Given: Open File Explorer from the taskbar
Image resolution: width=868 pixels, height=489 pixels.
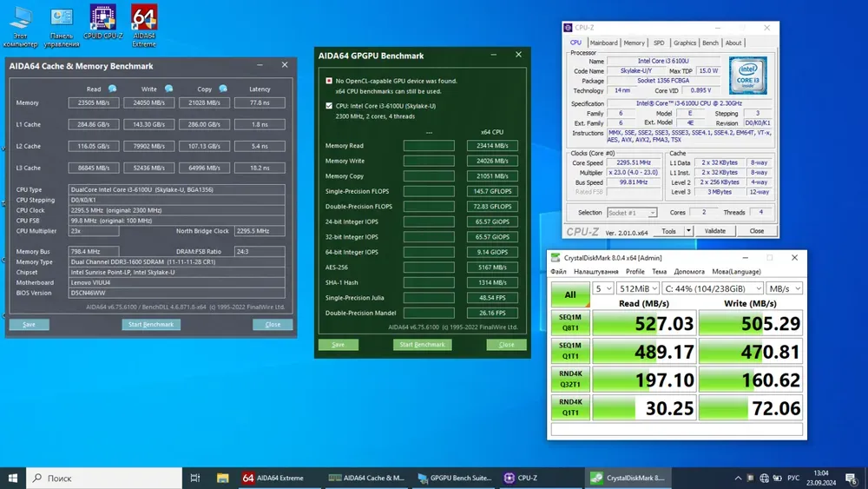Looking at the screenshot, I should (223, 478).
